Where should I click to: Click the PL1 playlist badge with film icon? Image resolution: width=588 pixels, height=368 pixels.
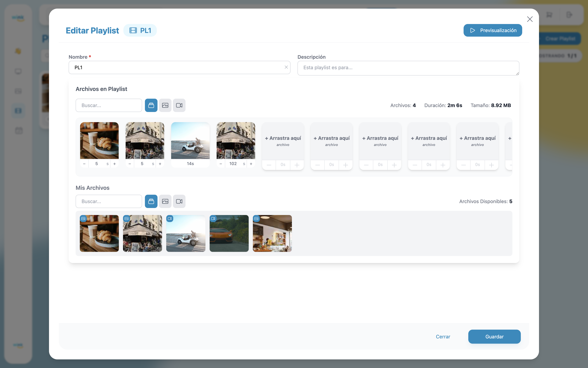[x=140, y=30]
